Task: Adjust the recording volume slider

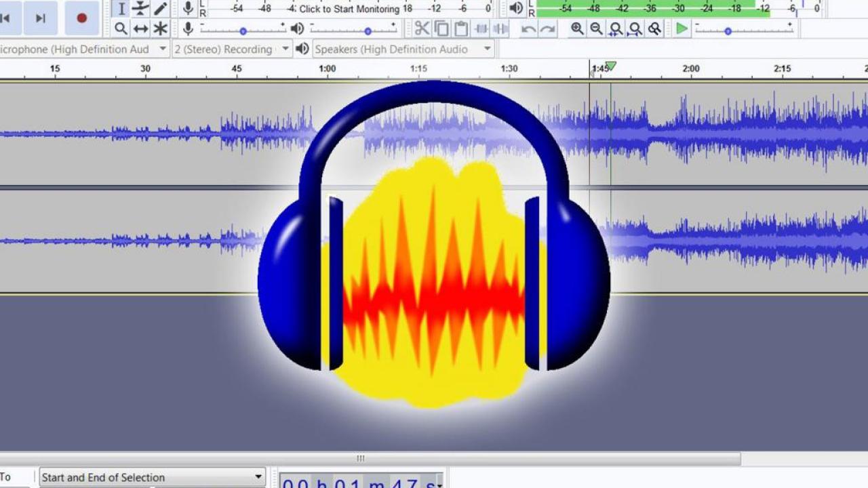Action: 243,30
